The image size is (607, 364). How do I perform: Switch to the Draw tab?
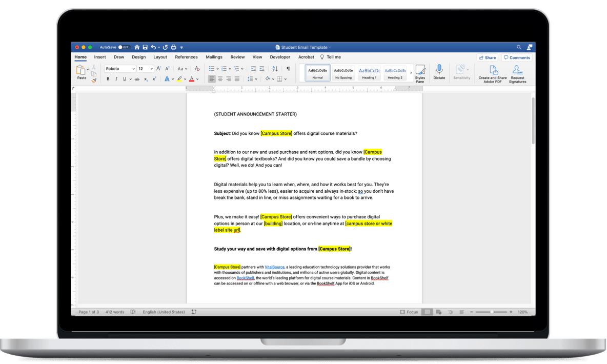119,57
